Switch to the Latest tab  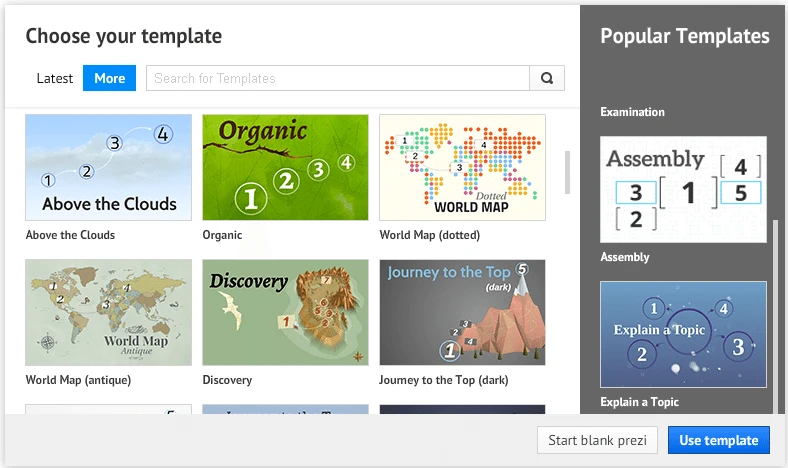point(55,78)
